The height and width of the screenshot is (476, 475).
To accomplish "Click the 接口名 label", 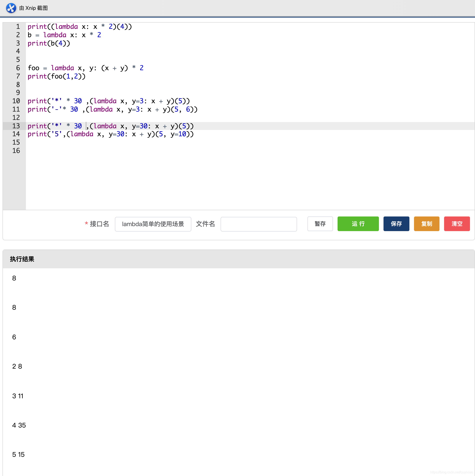I will coord(99,224).
